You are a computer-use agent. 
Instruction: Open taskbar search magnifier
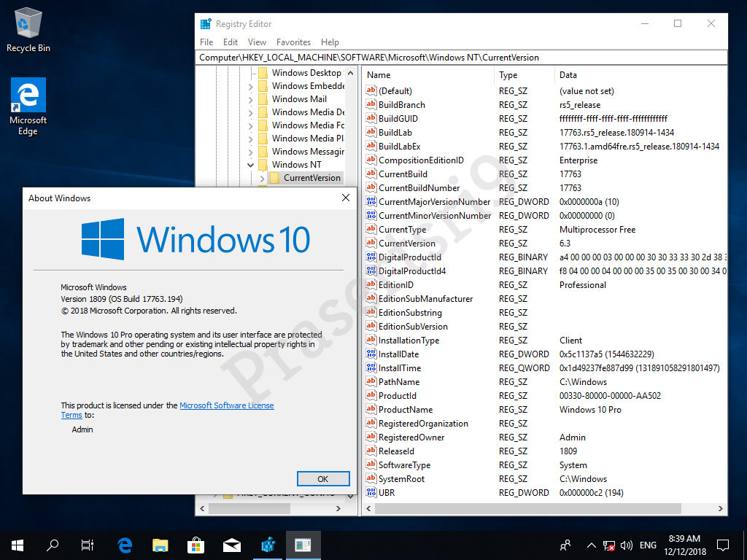[x=53, y=545]
